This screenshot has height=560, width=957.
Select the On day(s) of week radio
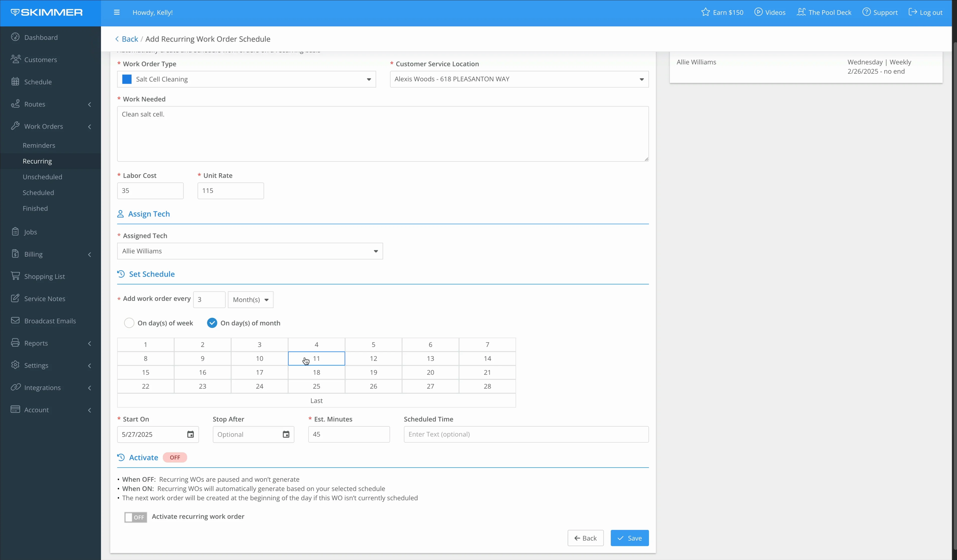129,323
